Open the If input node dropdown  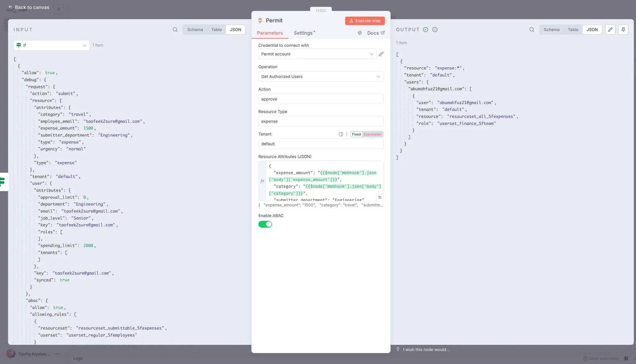[52, 45]
